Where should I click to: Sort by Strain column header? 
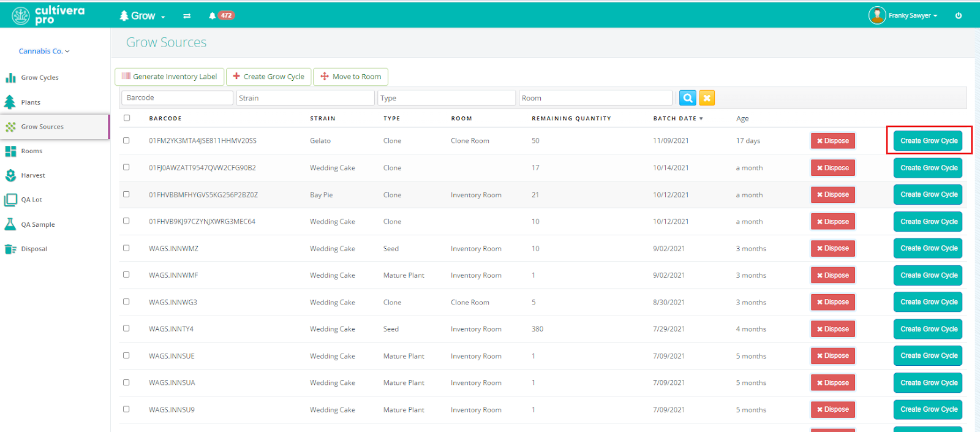coord(323,118)
